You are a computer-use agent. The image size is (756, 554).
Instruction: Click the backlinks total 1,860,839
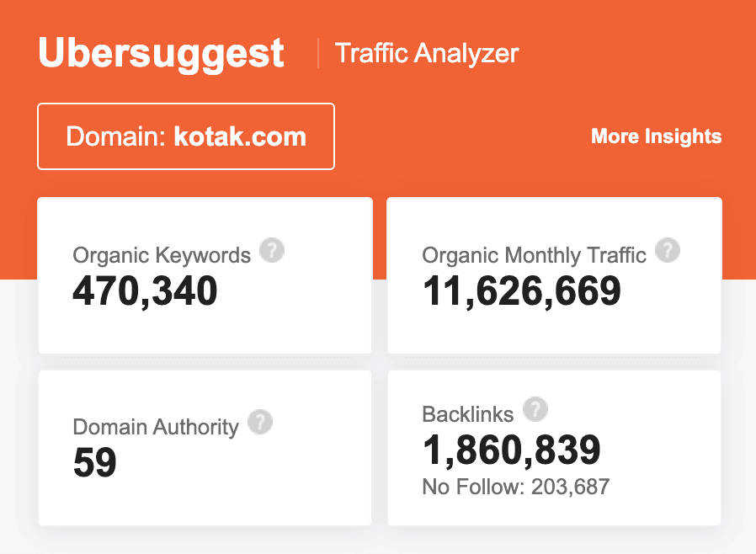tap(510, 449)
